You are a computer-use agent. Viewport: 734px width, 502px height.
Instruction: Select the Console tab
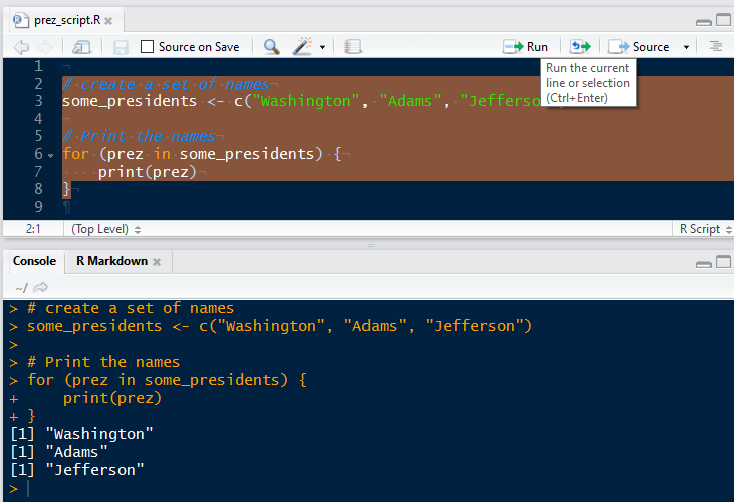[x=34, y=261]
